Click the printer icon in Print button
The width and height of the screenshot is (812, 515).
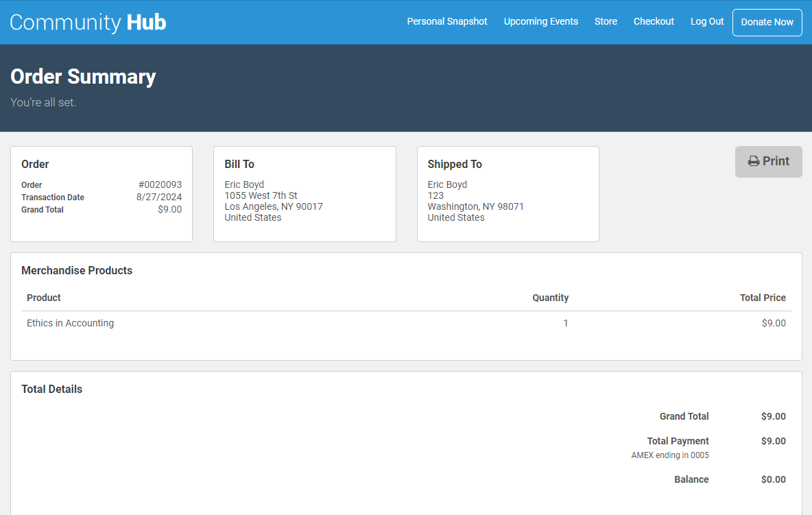pos(753,161)
